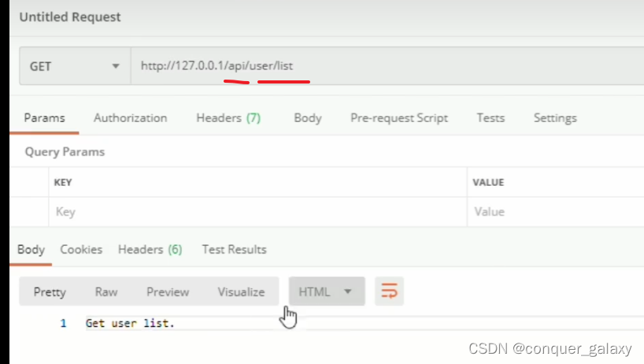Image resolution: width=644 pixels, height=364 pixels.
Task: Click the KEY column header
Action: (x=63, y=183)
